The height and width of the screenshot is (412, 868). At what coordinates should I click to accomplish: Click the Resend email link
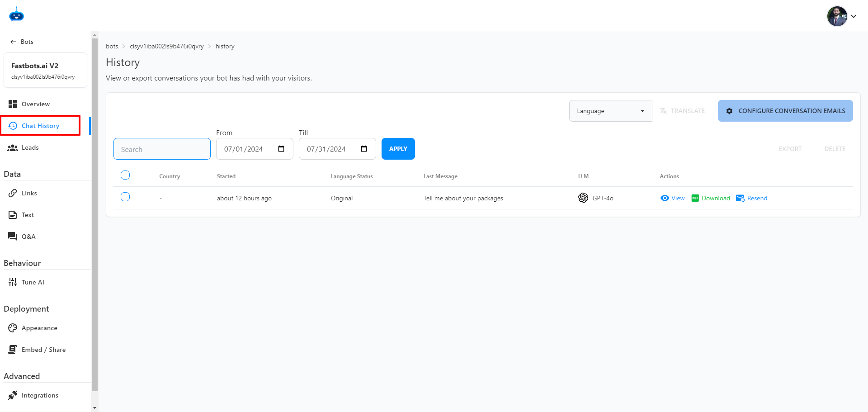click(x=757, y=198)
